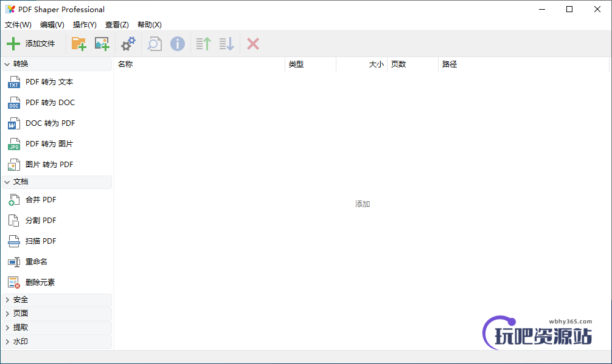Image resolution: width=612 pixels, height=364 pixels.
Task: Click the scanner icon beside 扫描 PDF
Action: click(14, 241)
